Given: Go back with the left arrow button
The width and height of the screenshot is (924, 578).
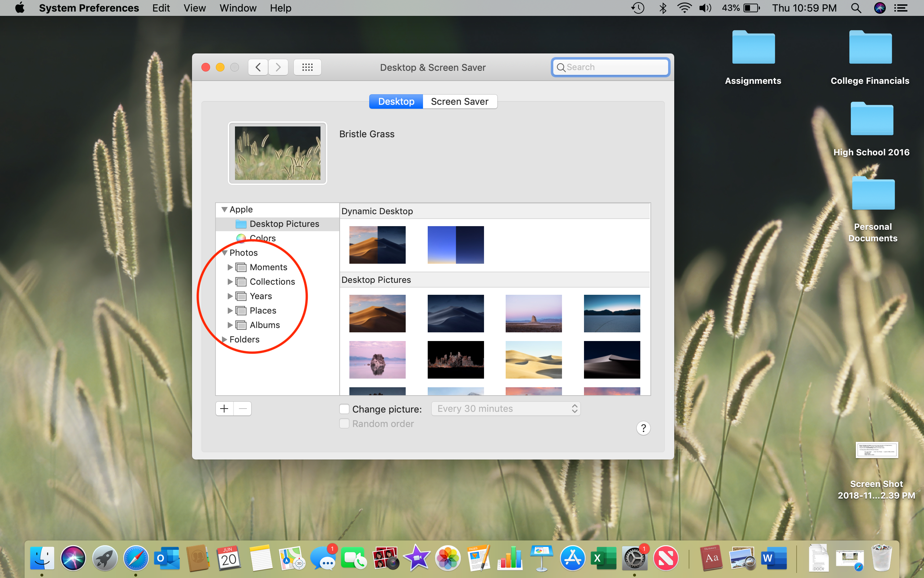Looking at the screenshot, I should pos(258,67).
